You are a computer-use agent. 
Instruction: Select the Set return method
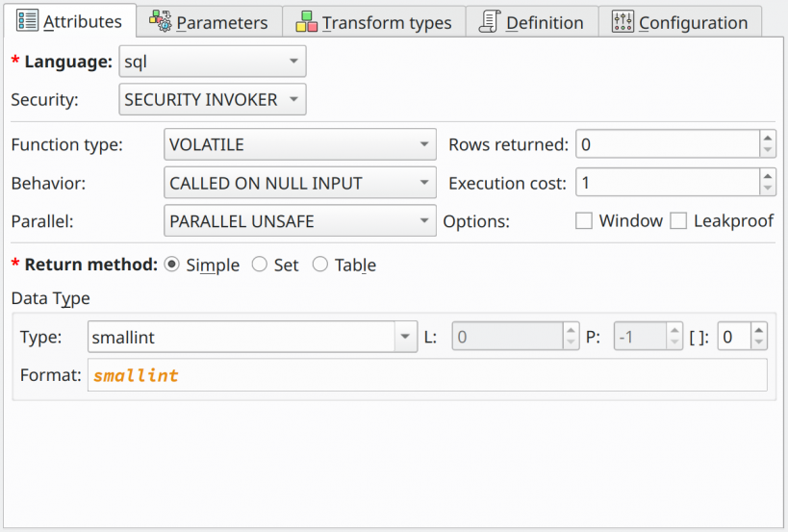coord(260,265)
